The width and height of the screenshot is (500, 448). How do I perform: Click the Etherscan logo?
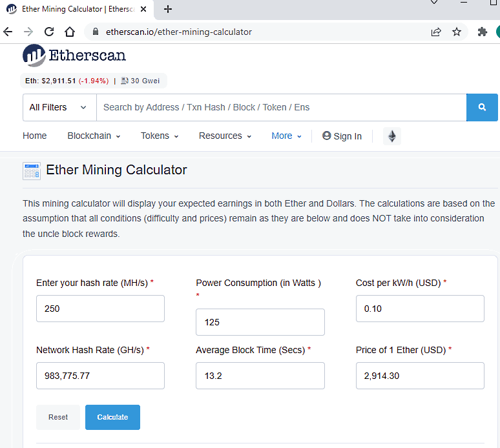click(x=74, y=56)
